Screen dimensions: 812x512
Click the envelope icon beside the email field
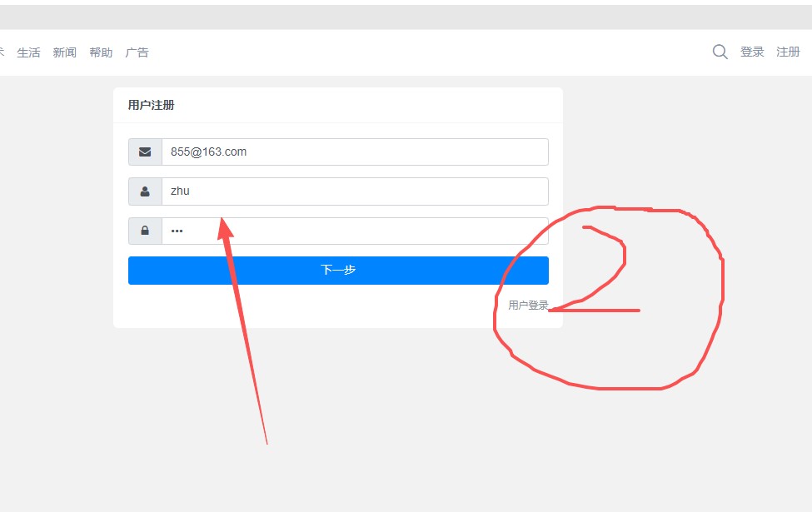point(145,152)
